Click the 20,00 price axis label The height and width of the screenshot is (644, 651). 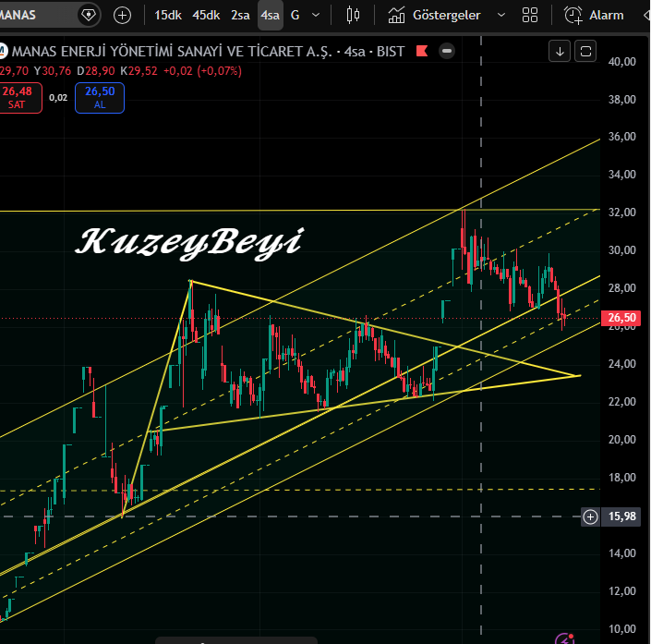pos(621,440)
